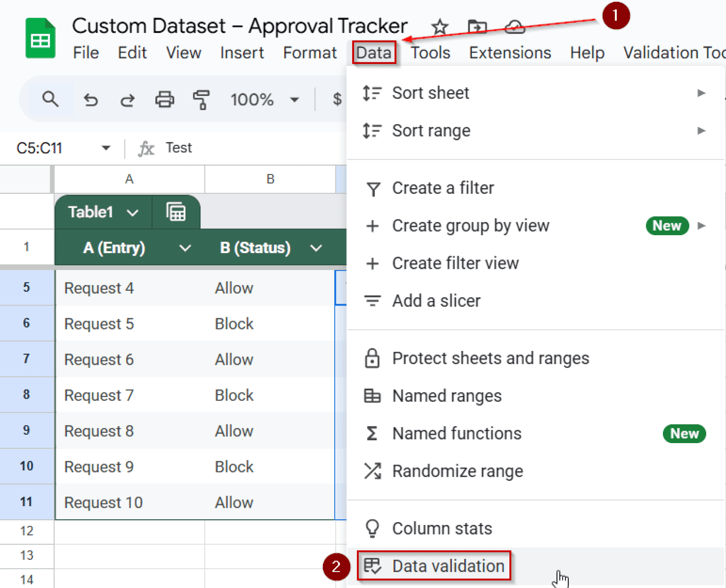The height and width of the screenshot is (588, 726).
Task: Select the paint format tool
Action: [x=201, y=100]
